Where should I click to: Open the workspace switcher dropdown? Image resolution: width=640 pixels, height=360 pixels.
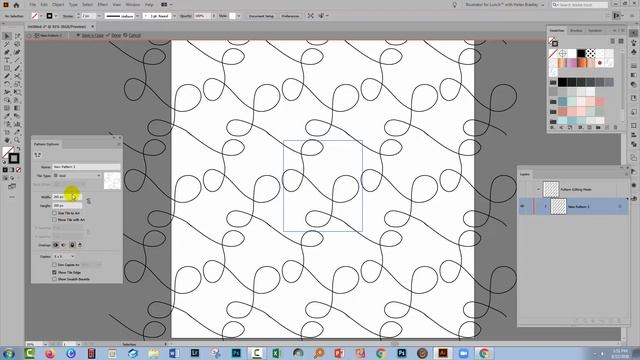504,5
